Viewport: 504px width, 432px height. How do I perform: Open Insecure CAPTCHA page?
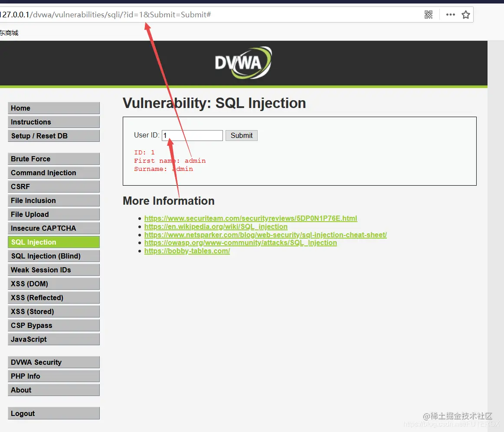54,228
